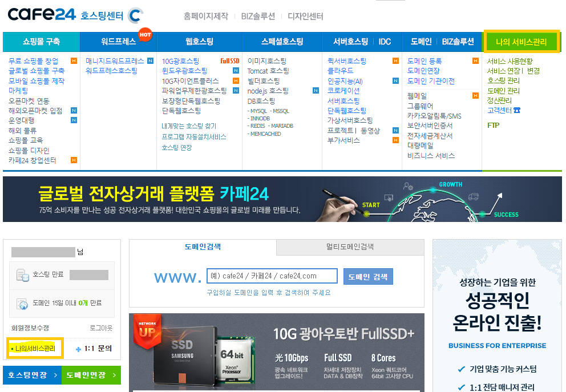Viewport: 566px width, 392px height.
Task: Click the N badge beside 매니지드워드프레스
Action: click(x=150, y=61)
